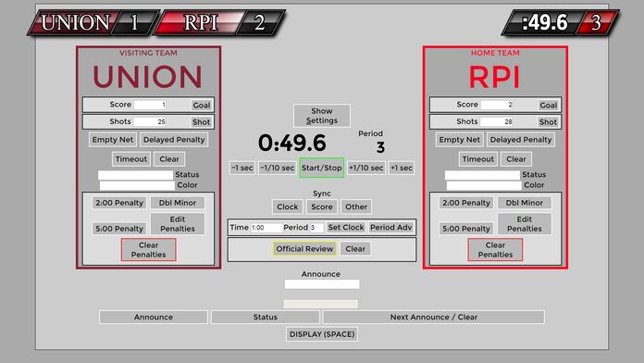The width and height of the screenshot is (644, 363).
Task: Toggle scoreboard with DISPLAY (SPACE)
Action: [322, 334]
